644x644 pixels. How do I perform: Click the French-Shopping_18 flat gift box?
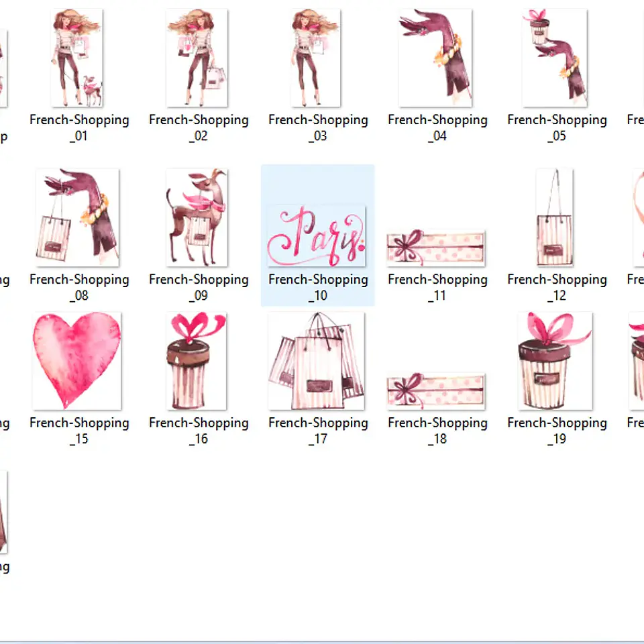point(435,391)
